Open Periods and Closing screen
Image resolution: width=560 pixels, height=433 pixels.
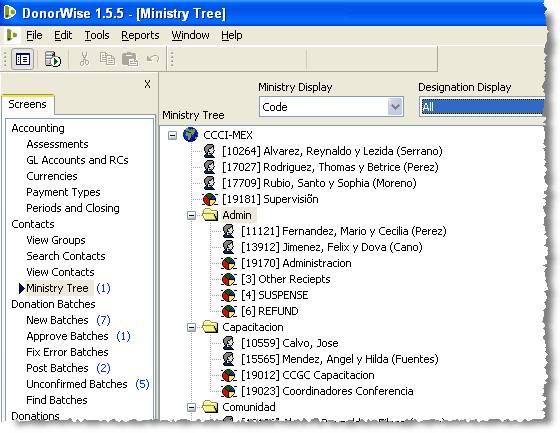pos(73,208)
